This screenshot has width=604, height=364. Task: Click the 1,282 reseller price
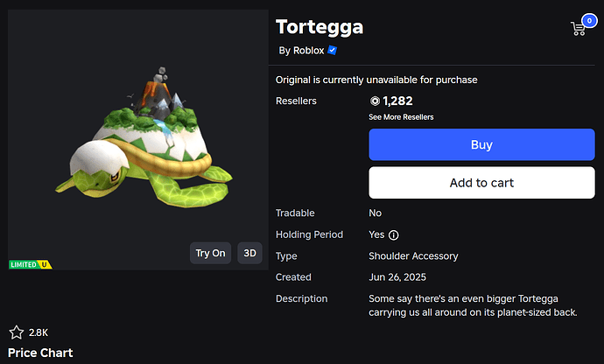(x=397, y=101)
